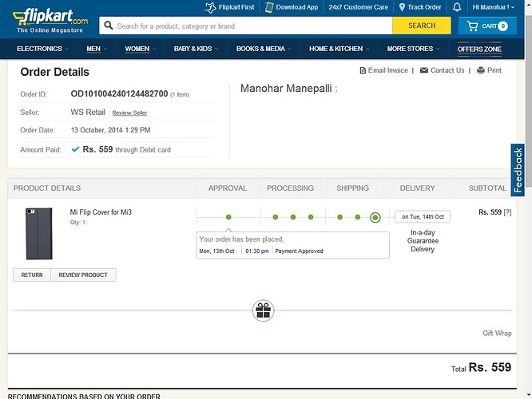
Task: Click the yellow Search button
Action: [422, 26]
